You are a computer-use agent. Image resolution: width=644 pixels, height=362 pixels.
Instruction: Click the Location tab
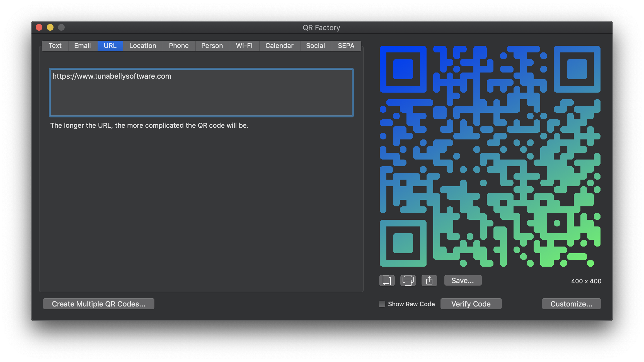143,45
